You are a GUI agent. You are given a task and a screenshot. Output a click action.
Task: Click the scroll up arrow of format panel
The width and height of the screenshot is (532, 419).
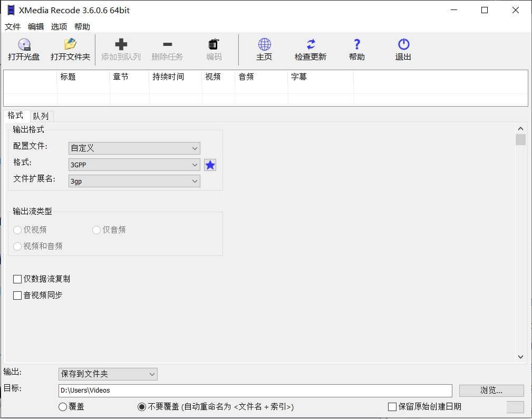click(520, 129)
